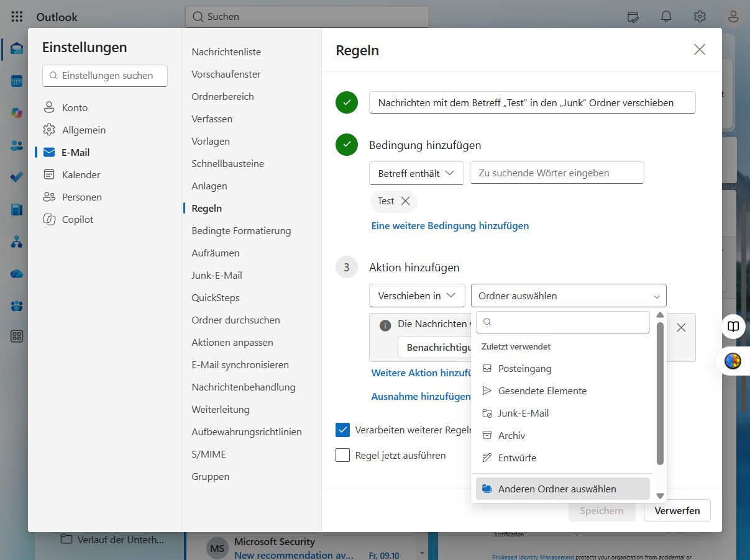Open the Teams app in left rail
Viewport: 750px width, 560px height.
[x=17, y=305]
